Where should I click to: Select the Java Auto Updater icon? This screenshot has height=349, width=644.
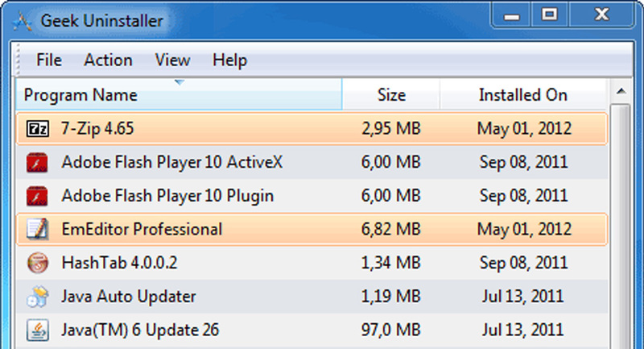(x=36, y=297)
